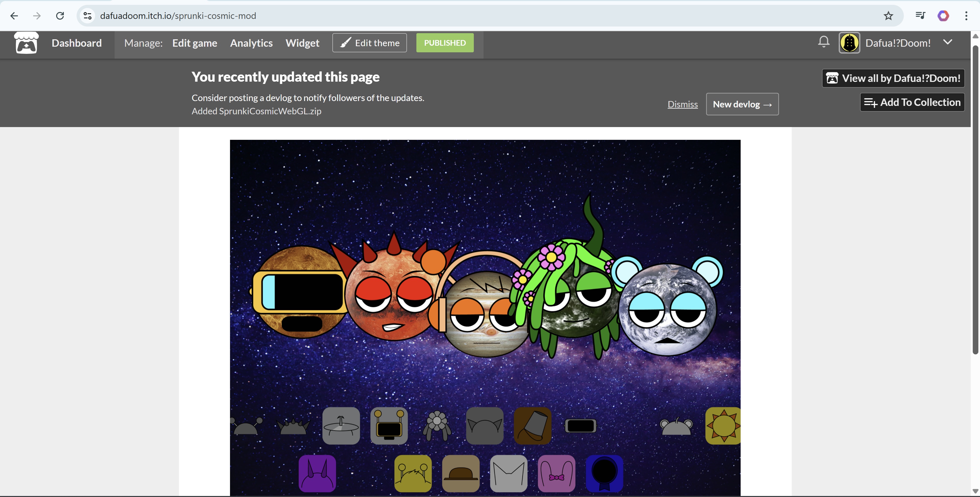
Task: Dismiss the recent update notice
Action: point(683,104)
